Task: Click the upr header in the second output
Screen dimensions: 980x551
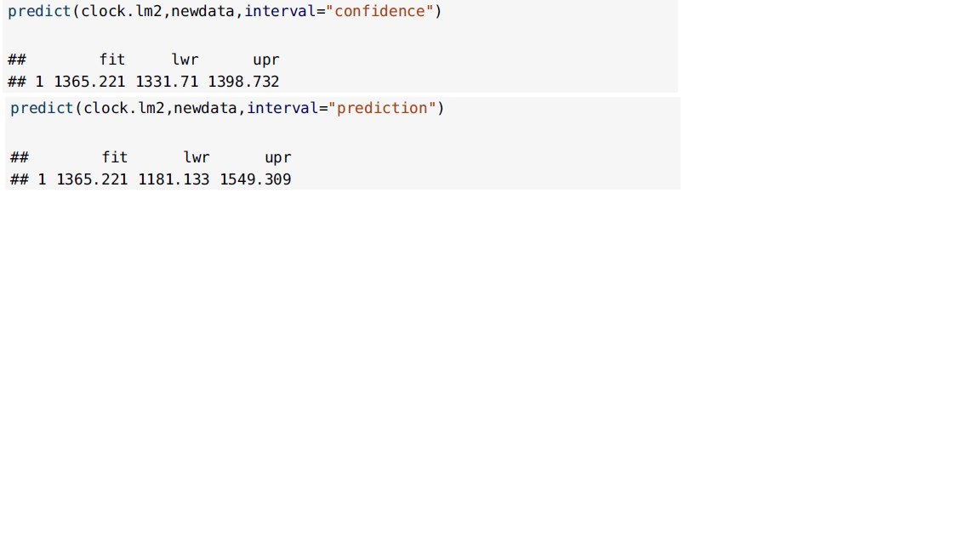Action: 278,158
